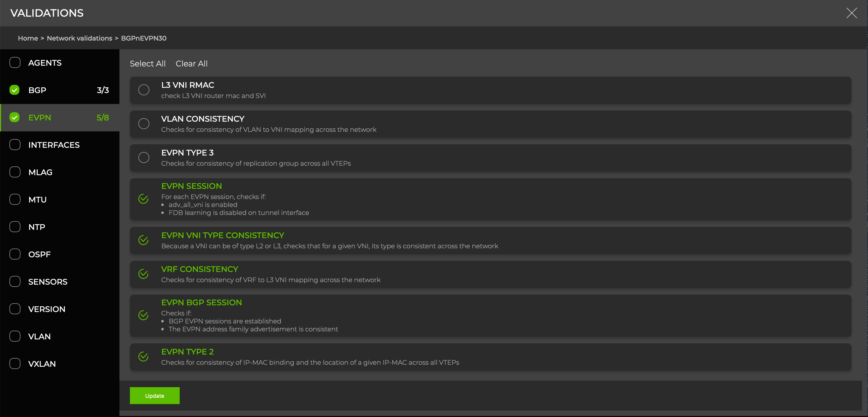Uncheck the green EVPN check icon
Image resolution: width=868 pixels, height=417 pixels.
14,117
